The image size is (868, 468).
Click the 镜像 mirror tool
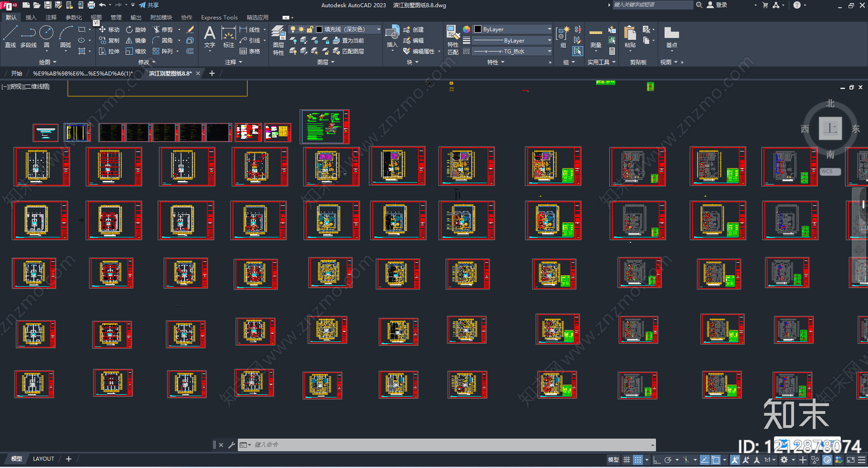[x=136, y=40]
